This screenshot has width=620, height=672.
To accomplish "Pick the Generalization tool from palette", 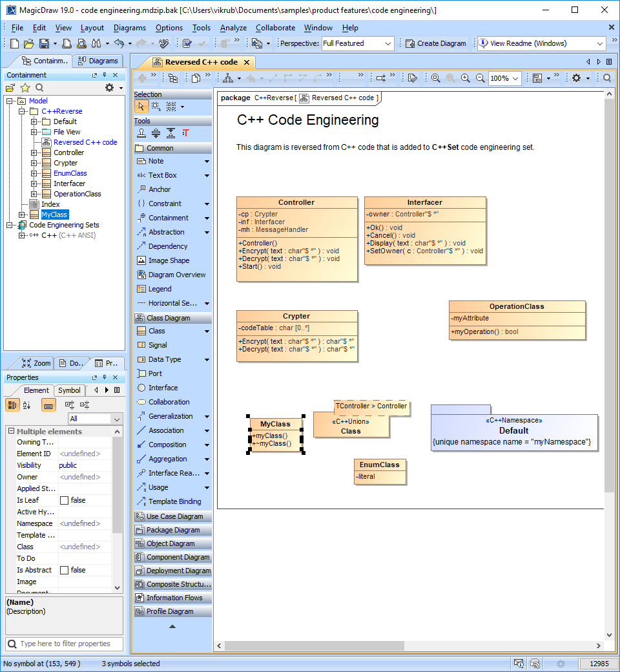I will (170, 416).
